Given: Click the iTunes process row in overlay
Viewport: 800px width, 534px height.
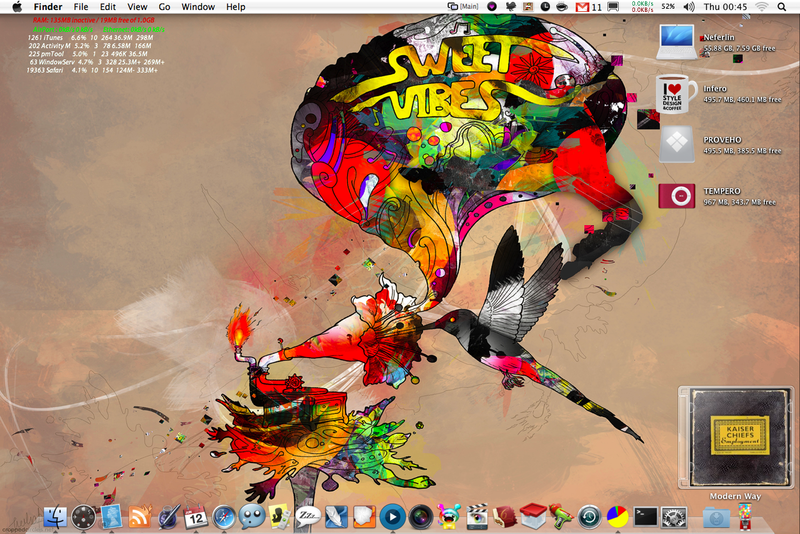Looking at the screenshot, I should pyautogui.click(x=90, y=37).
